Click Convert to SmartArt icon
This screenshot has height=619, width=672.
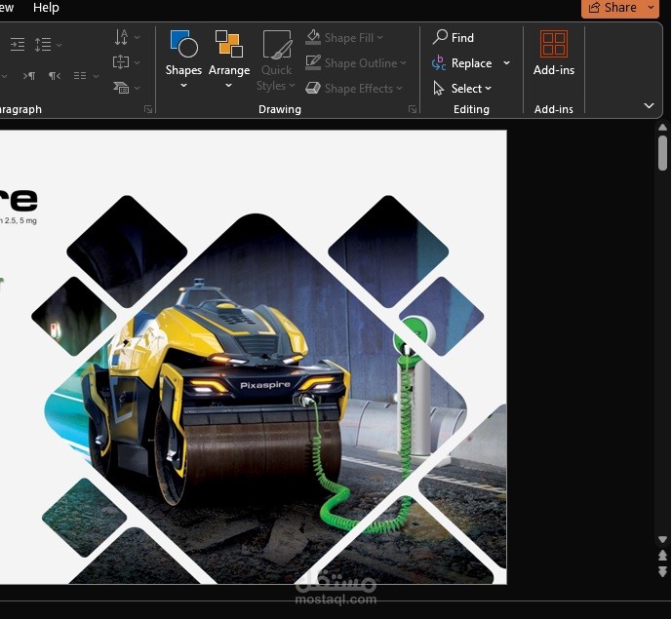click(x=121, y=88)
